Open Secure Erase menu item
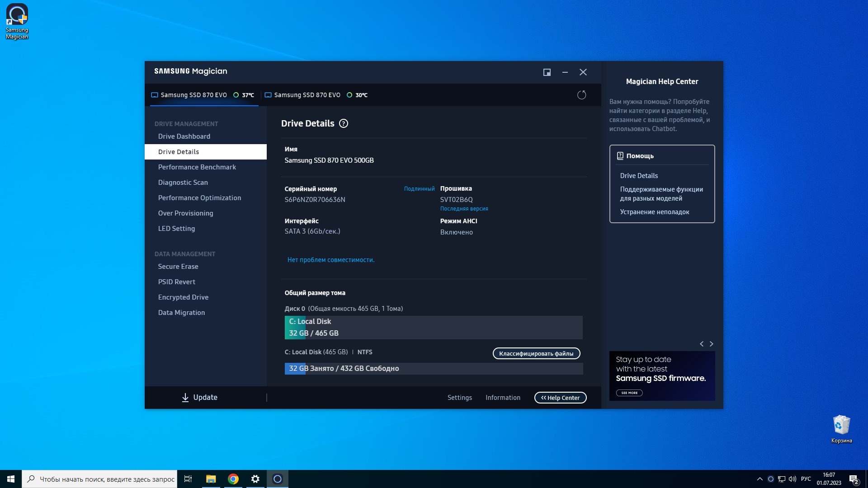Screen dimensions: 868x488 178,267
